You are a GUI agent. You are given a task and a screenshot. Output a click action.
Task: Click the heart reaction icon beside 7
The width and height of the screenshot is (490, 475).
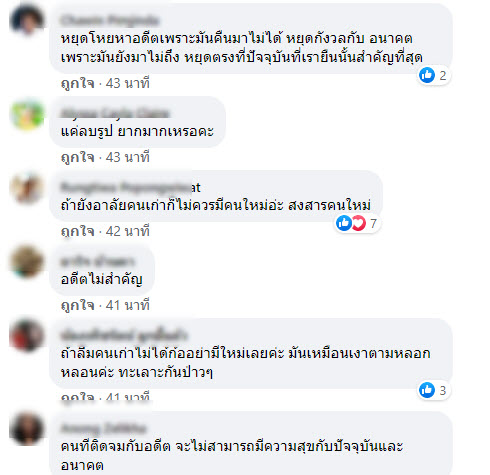[x=359, y=223]
